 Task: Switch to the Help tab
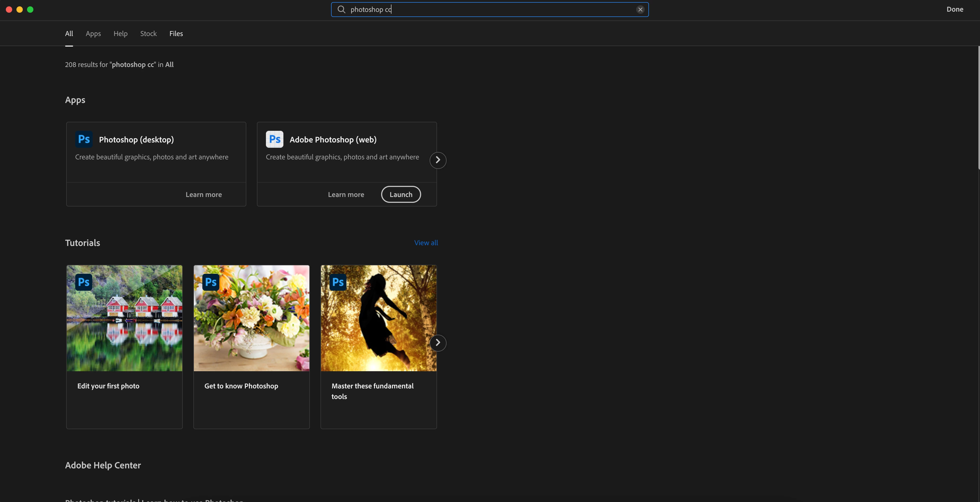[x=120, y=33]
